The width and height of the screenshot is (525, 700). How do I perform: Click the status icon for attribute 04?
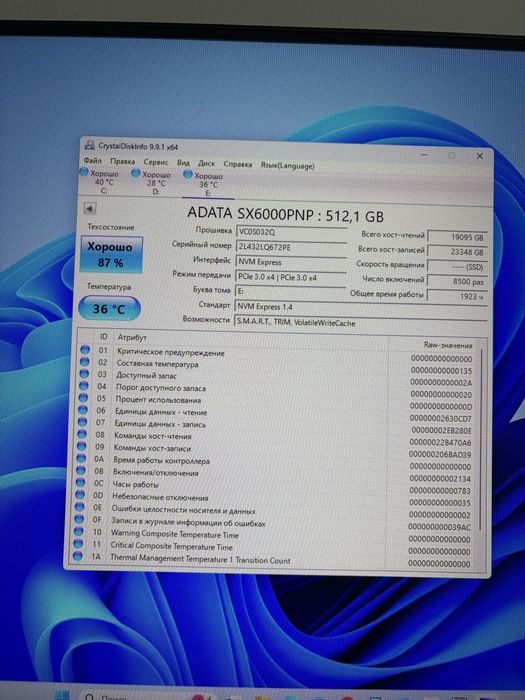coord(83,386)
